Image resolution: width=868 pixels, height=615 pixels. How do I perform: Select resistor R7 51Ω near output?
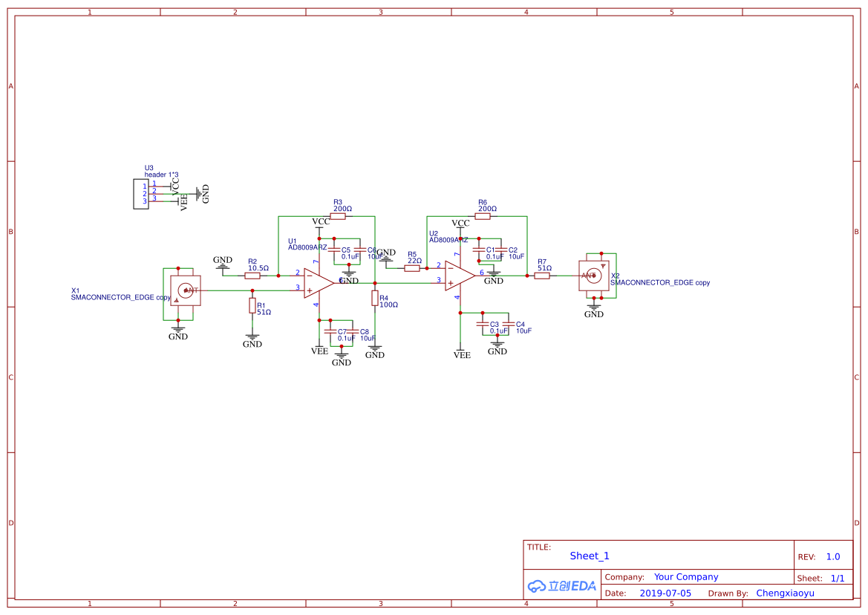(x=542, y=276)
